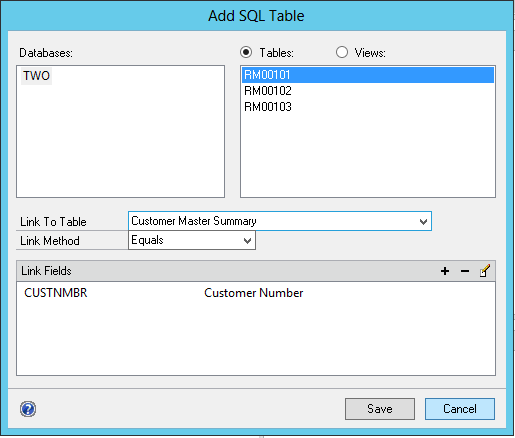
Task: Select the RM00102 table entry
Action: [368, 91]
